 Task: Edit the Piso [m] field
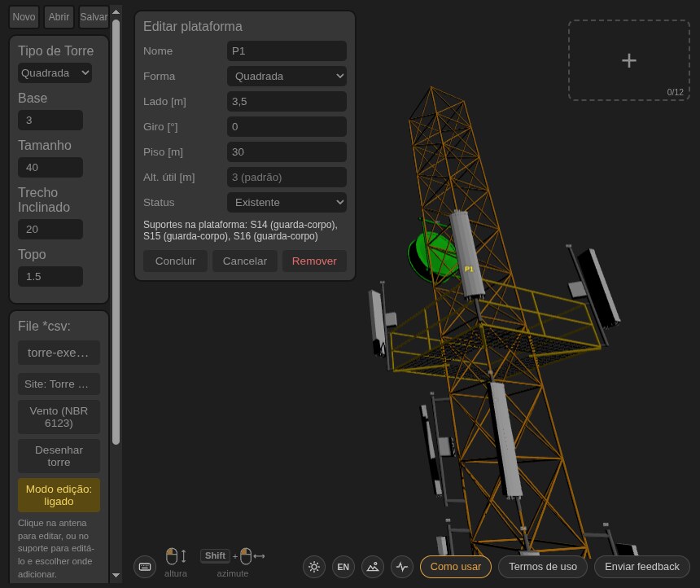(287, 152)
